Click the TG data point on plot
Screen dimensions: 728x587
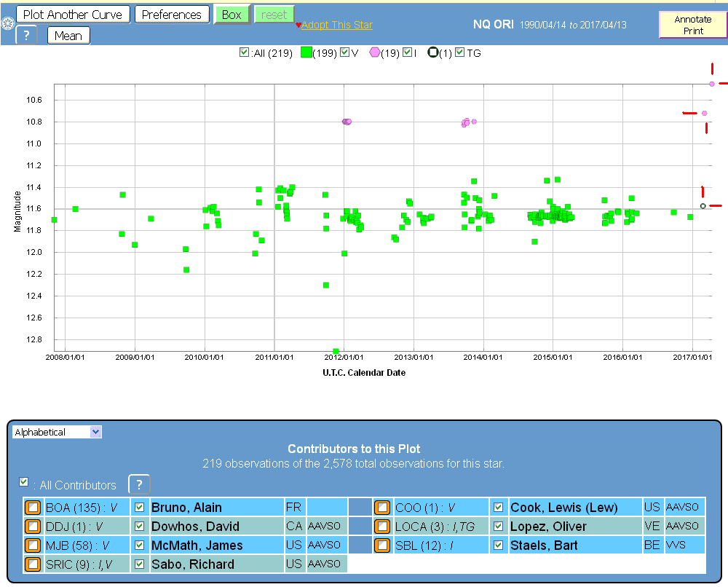click(x=703, y=206)
